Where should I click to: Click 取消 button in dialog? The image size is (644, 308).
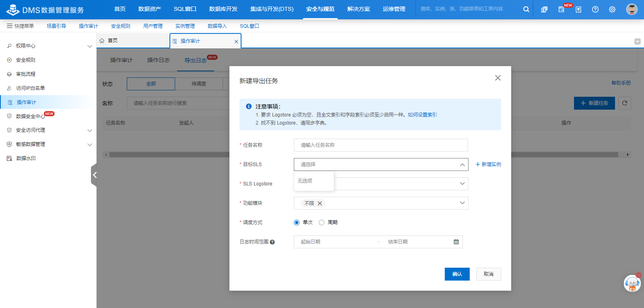click(x=489, y=274)
